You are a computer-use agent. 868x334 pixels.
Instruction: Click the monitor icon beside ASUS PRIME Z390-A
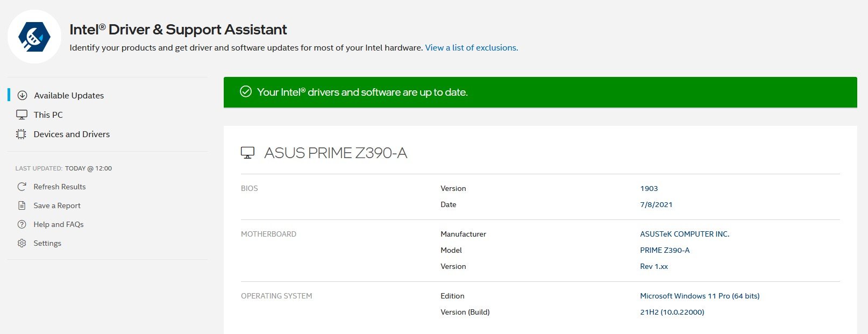(x=247, y=153)
